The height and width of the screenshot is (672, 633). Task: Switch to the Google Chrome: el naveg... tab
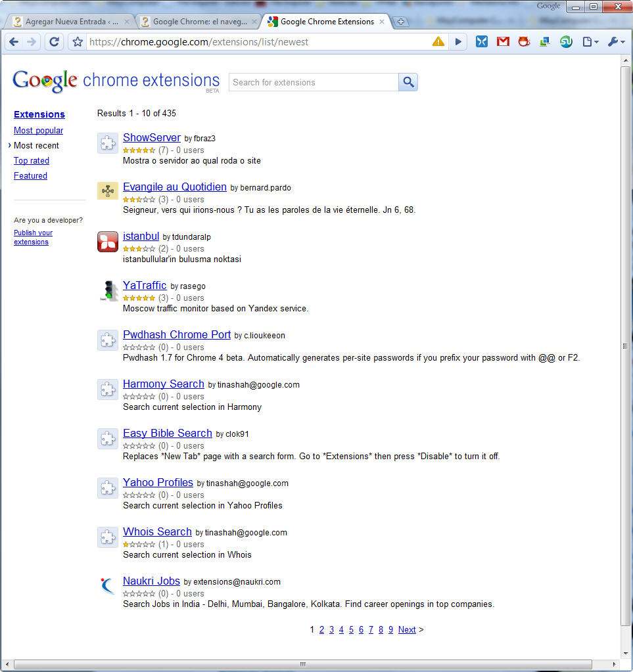[x=199, y=22]
